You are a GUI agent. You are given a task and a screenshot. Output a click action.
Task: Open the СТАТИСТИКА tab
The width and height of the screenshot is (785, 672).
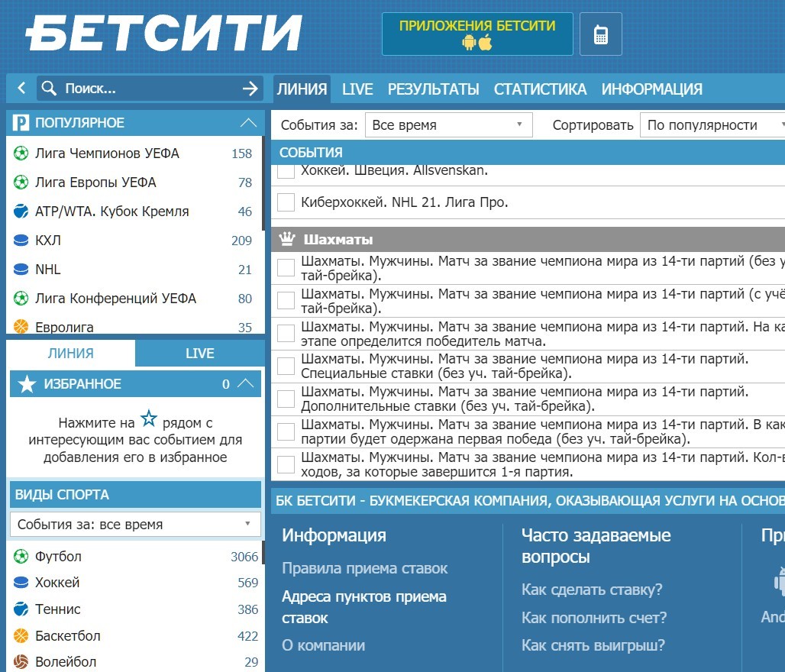(540, 89)
